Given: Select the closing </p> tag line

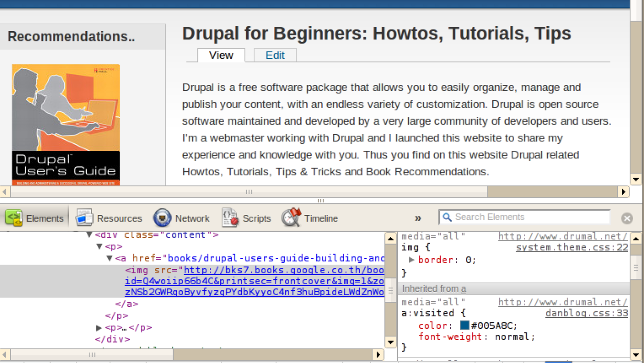Looking at the screenshot, I should coord(117,316).
